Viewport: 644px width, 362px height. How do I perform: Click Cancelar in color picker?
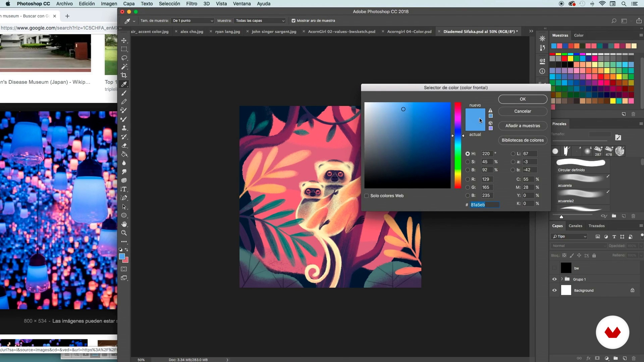tap(523, 111)
